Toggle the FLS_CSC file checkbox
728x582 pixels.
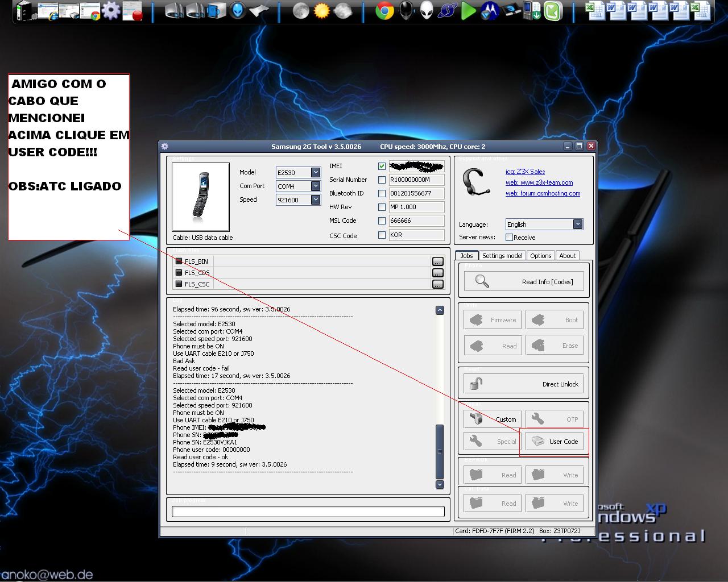tap(179, 284)
